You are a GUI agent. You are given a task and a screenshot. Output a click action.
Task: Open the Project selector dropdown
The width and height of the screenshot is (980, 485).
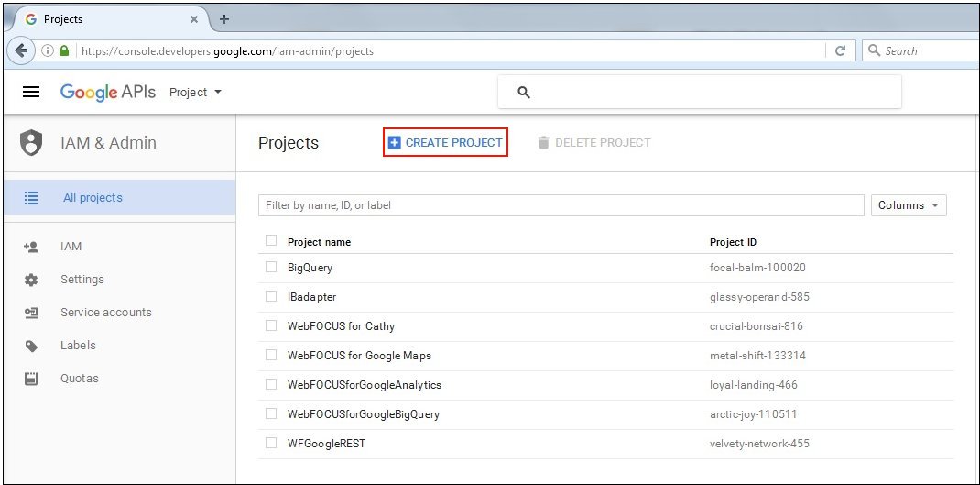(x=196, y=92)
